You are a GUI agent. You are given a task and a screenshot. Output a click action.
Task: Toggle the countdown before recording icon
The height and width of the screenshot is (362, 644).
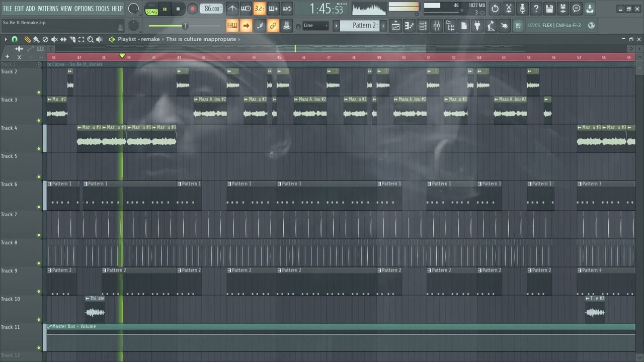(260, 9)
